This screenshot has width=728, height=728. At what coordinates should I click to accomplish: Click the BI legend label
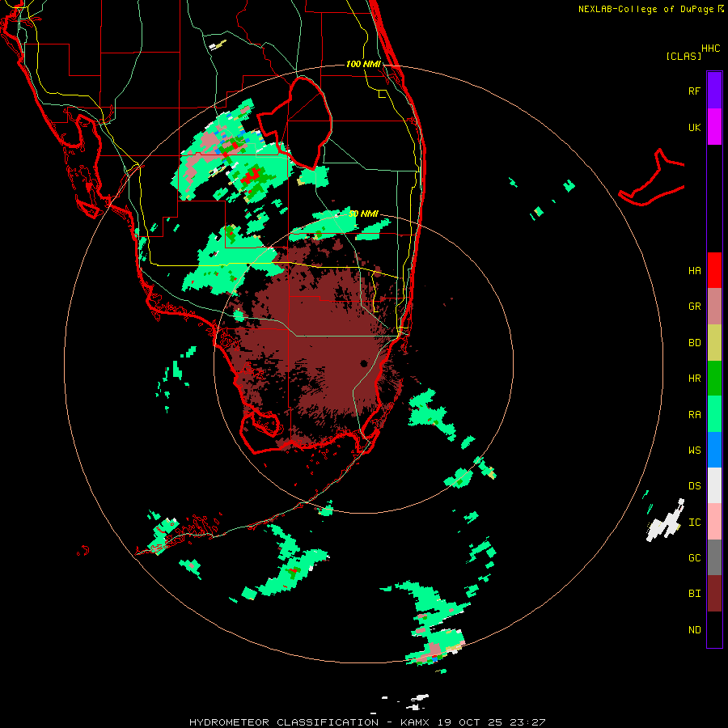694,594
